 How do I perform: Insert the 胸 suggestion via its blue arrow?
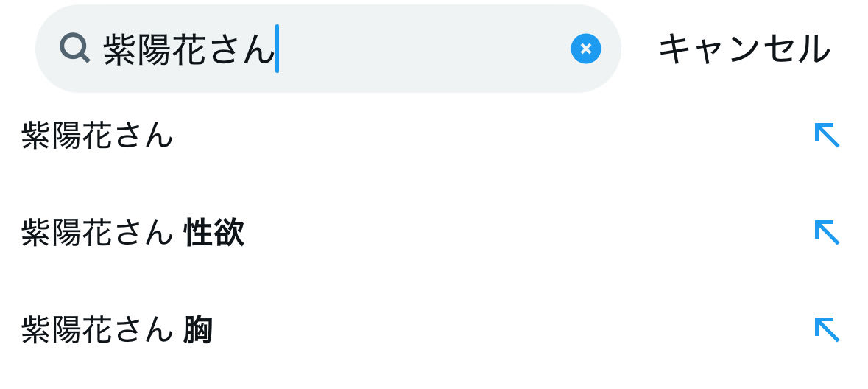click(827, 329)
